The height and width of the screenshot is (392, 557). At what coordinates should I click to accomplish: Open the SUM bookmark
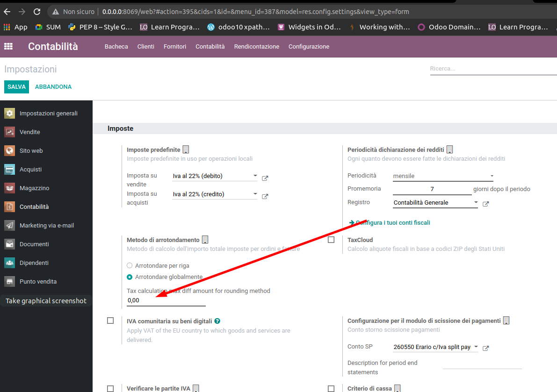[48, 27]
